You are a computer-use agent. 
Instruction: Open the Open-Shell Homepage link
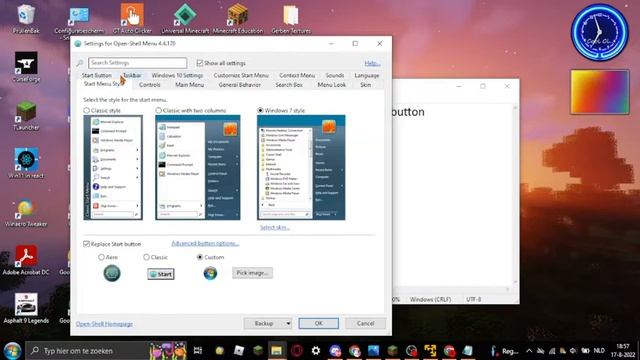(x=104, y=324)
